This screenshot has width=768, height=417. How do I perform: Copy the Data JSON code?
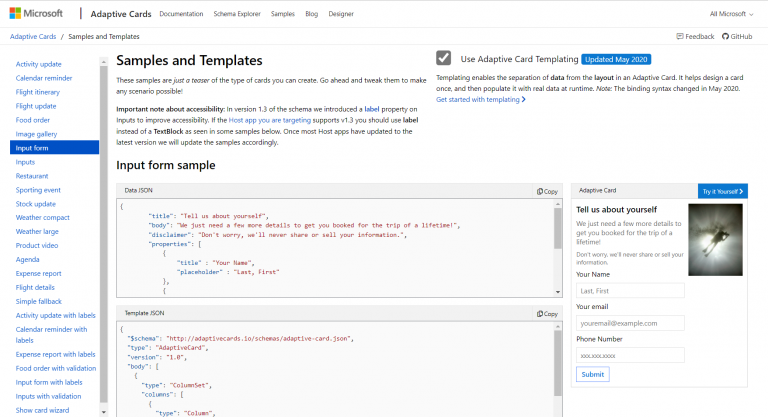(x=547, y=191)
